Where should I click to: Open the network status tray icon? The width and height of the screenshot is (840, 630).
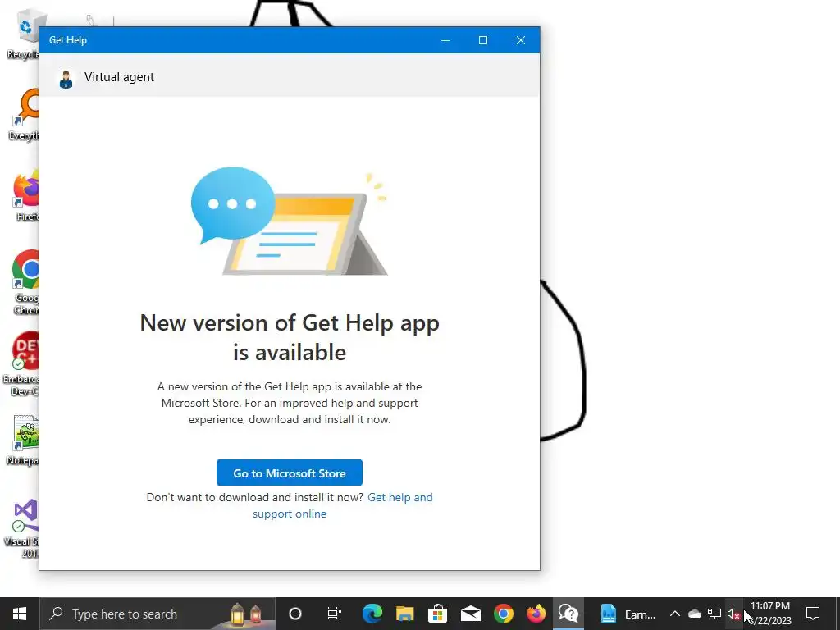coord(714,614)
